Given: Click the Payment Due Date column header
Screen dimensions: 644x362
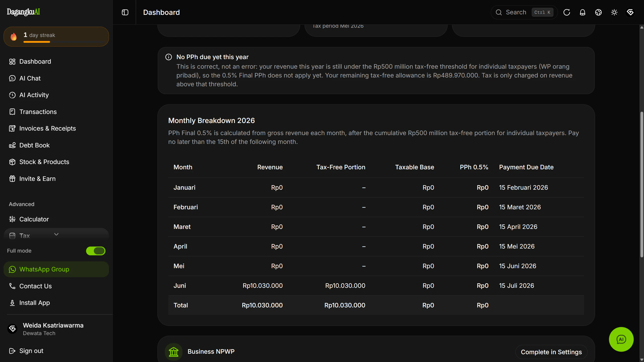Looking at the screenshot, I should tap(526, 167).
